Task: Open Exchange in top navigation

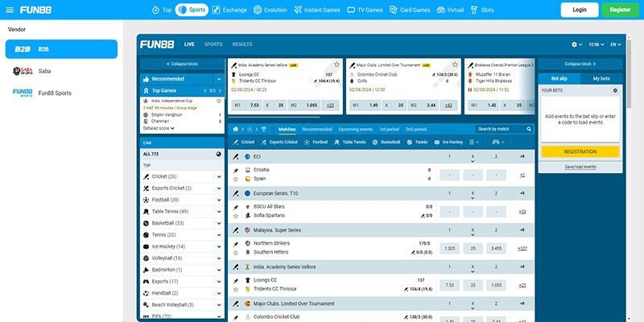Action: click(x=229, y=10)
